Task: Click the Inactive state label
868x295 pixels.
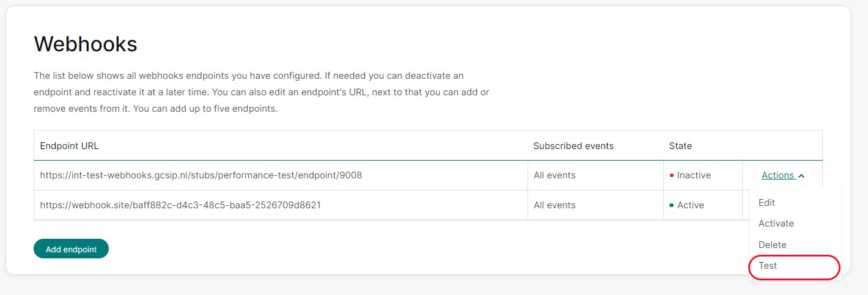Action: [694, 175]
